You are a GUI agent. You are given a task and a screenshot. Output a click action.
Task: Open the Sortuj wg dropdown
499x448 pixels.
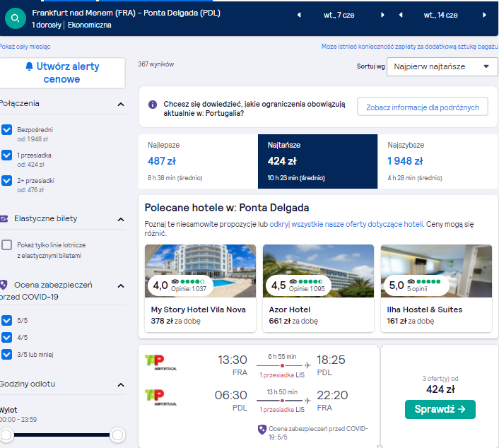click(442, 67)
